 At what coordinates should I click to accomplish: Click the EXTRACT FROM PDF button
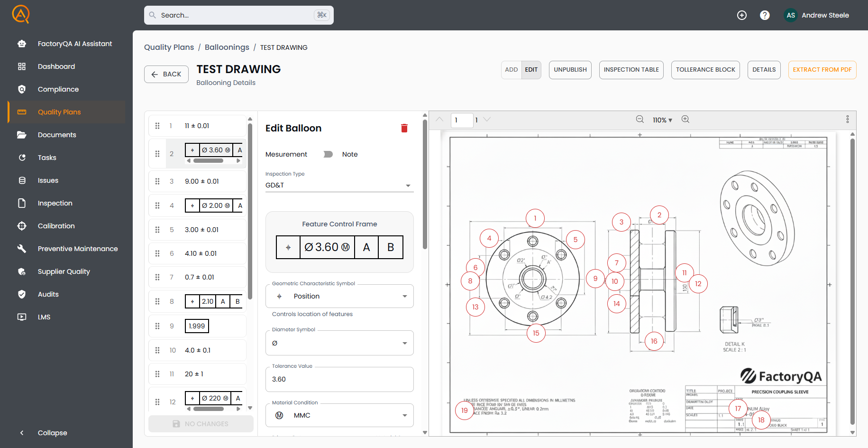click(822, 70)
